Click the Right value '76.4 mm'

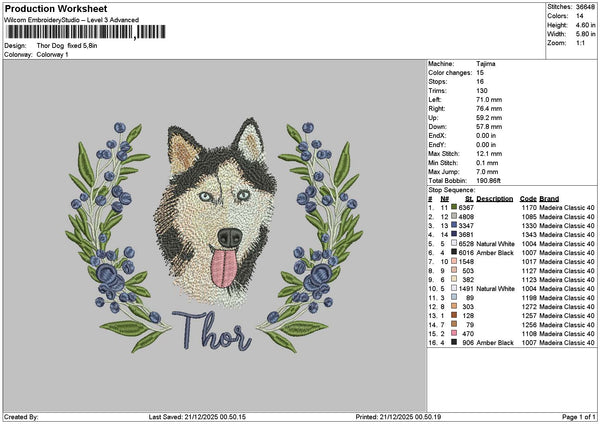click(x=489, y=109)
